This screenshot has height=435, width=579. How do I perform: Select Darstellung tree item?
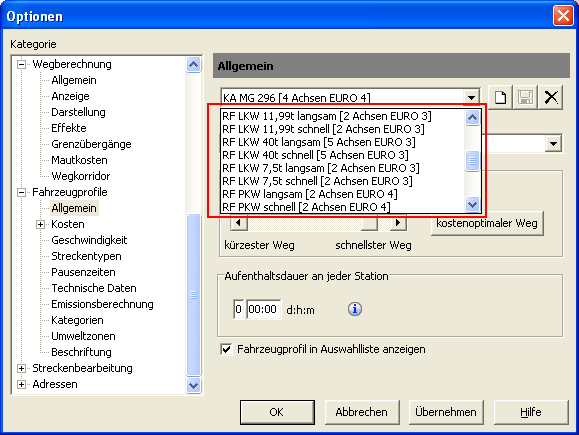[78, 112]
